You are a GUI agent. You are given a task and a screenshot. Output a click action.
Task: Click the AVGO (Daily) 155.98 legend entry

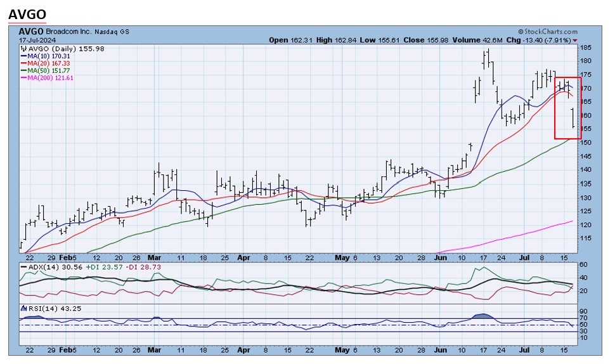67,49
